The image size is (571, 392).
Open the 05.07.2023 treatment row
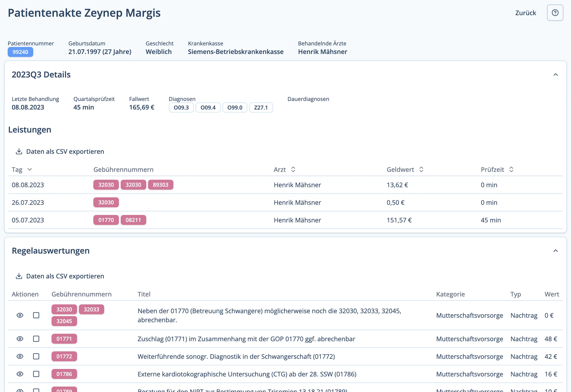[28, 220]
